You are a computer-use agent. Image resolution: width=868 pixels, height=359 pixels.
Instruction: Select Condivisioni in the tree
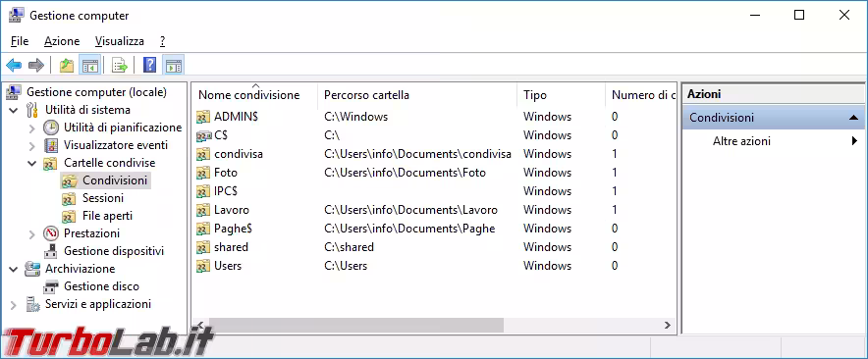coord(115,180)
